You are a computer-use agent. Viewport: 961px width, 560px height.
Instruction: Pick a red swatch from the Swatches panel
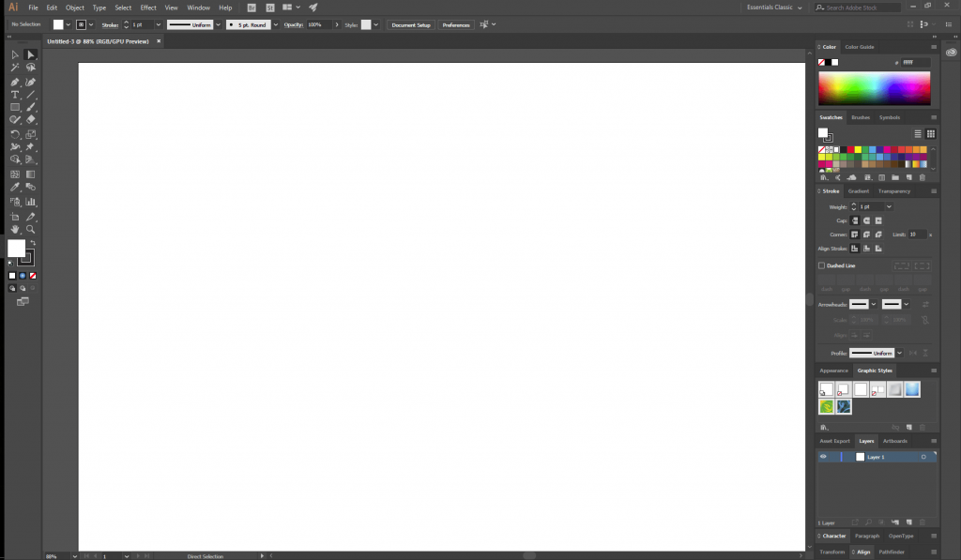(x=851, y=149)
